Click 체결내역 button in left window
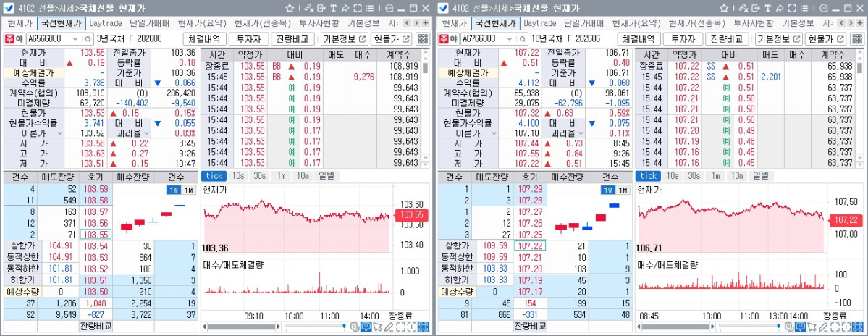 [205, 39]
